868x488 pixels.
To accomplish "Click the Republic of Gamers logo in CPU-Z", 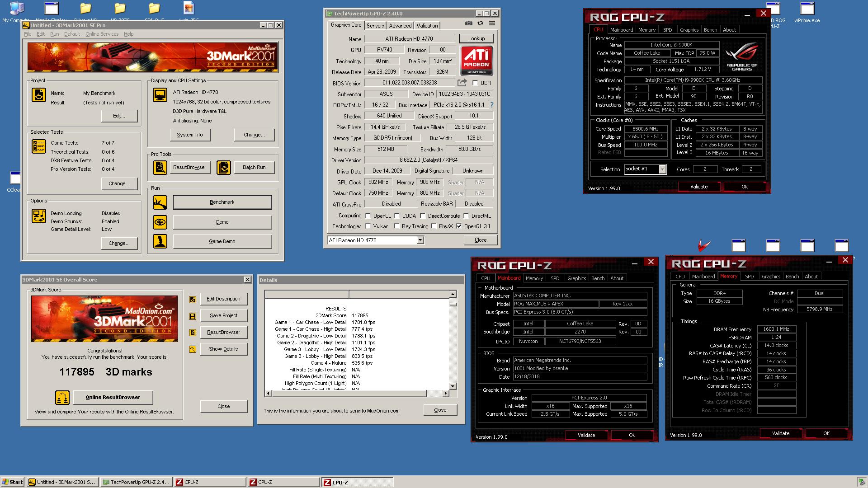I will 742,57.
